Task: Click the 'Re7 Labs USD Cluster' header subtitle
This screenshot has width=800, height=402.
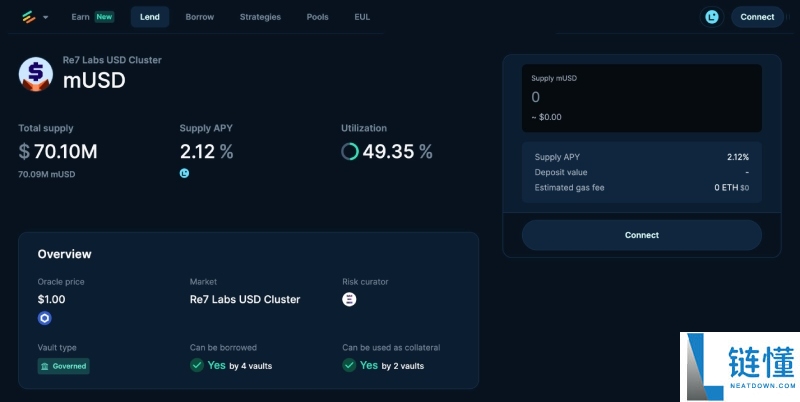Action: coord(112,60)
